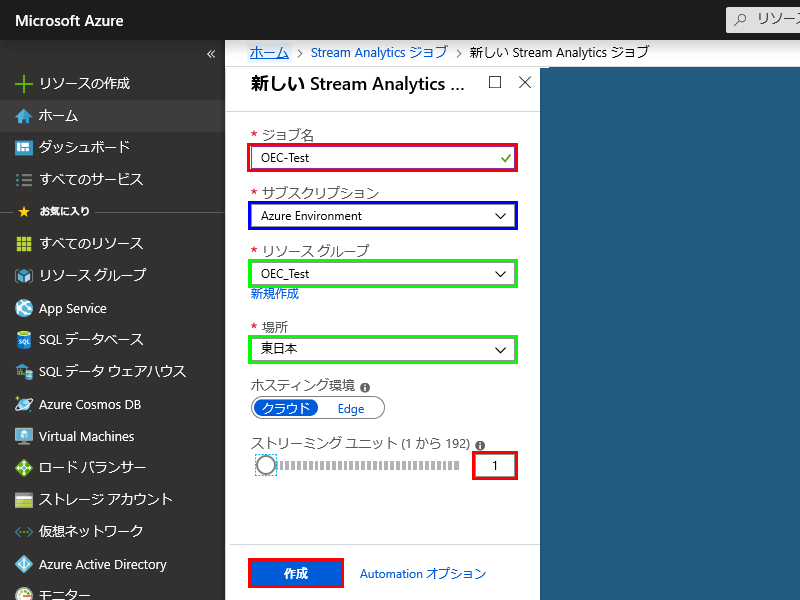Click the モニター gauge icon
Screen dimensions: 800x600
coord(23,594)
